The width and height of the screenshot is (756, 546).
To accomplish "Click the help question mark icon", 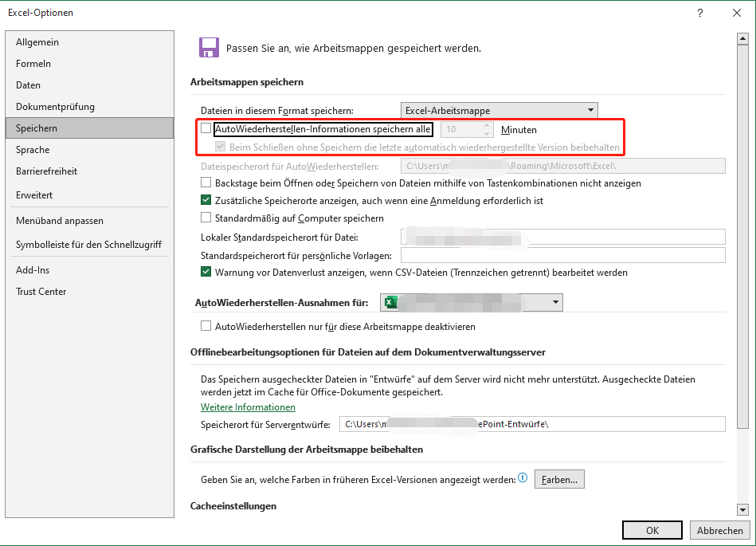I will (700, 13).
